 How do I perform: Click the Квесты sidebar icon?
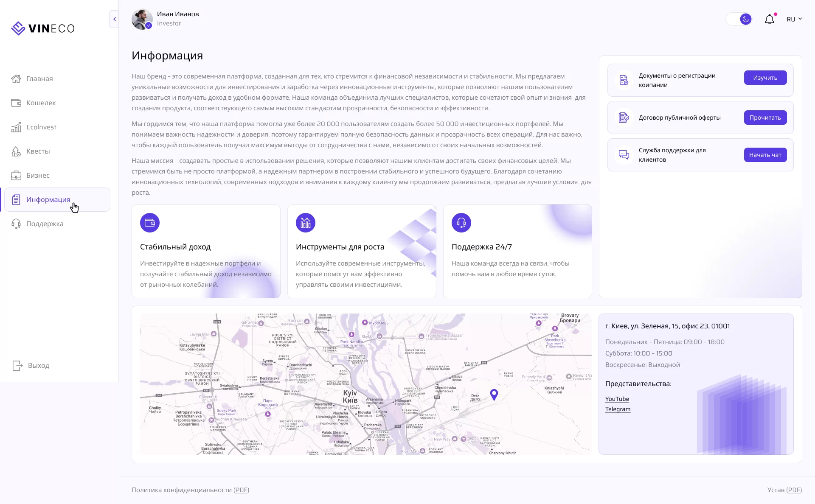point(16,151)
